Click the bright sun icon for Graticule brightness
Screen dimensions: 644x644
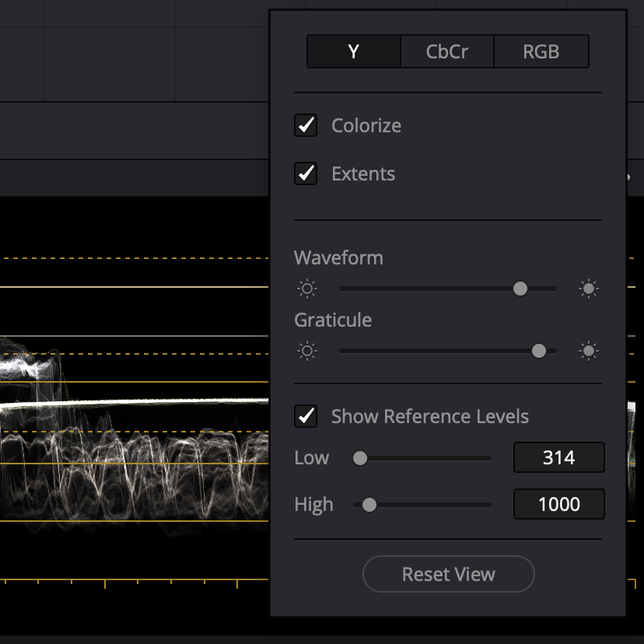tap(589, 352)
